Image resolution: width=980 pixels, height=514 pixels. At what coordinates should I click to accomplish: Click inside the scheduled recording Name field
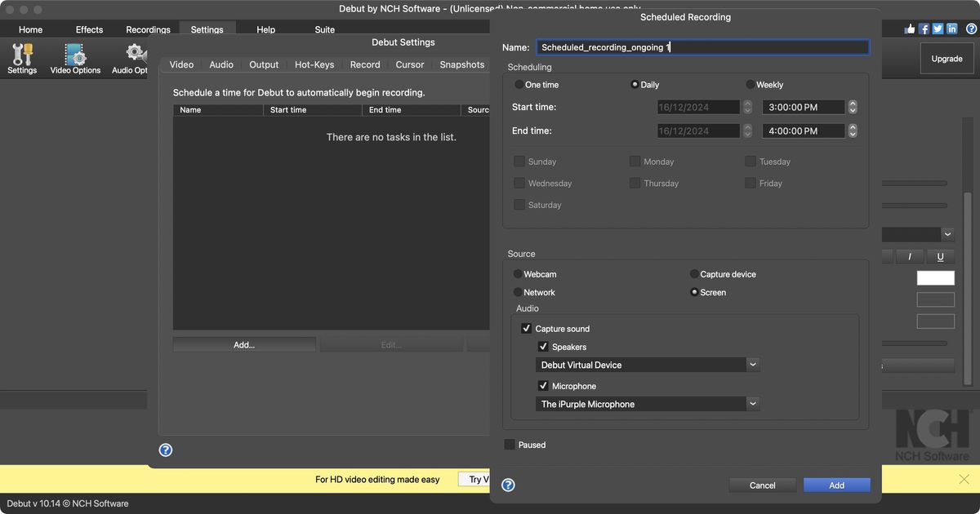[x=702, y=47]
